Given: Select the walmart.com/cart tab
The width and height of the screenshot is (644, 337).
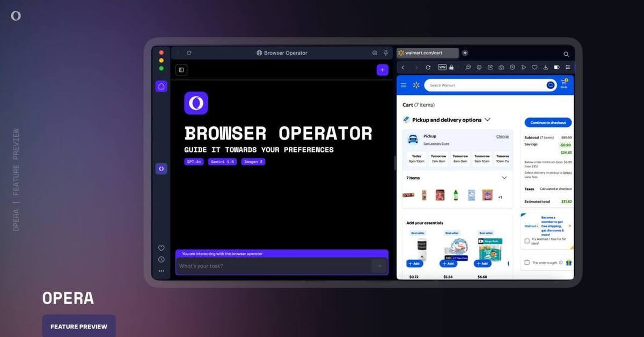Looking at the screenshot, I should point(428,53).
